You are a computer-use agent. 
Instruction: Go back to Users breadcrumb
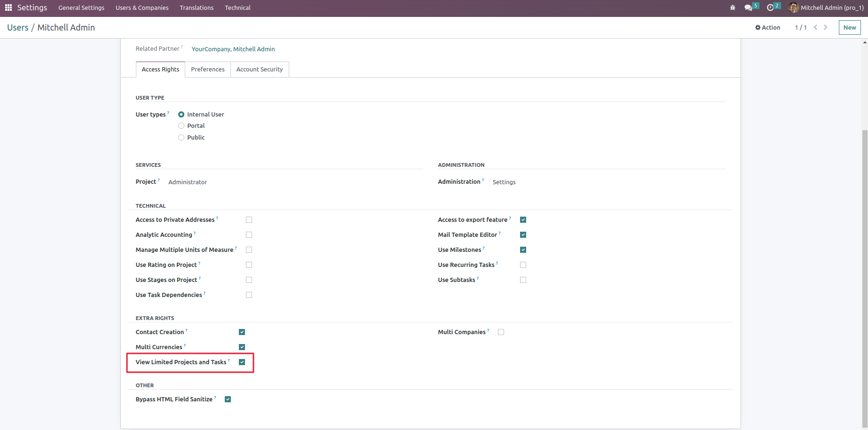click(x=18, y=27)
